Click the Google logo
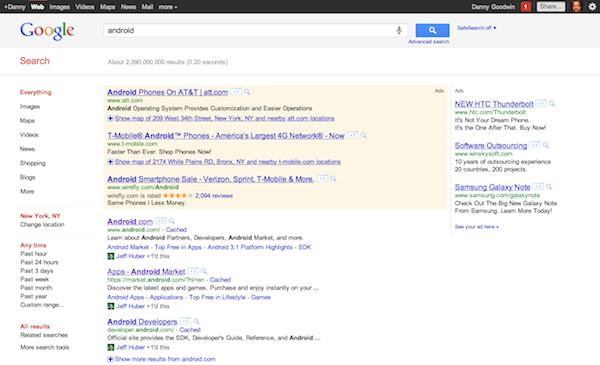Viewport: 600px width, 365px height. point(47,31)
